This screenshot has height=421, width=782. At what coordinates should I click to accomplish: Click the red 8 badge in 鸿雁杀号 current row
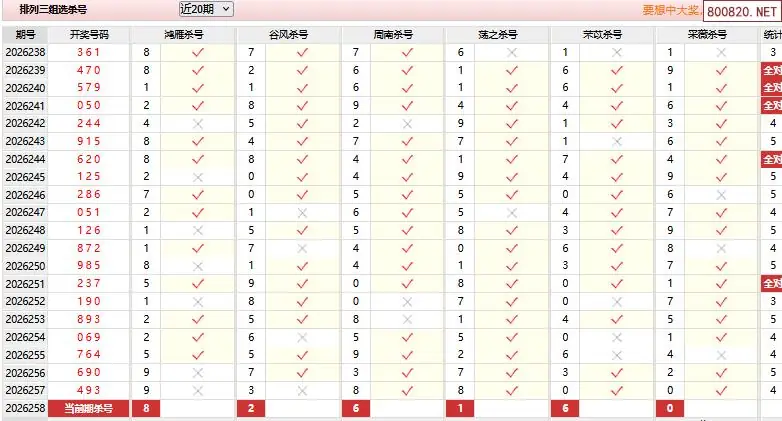tap(146, 408)
